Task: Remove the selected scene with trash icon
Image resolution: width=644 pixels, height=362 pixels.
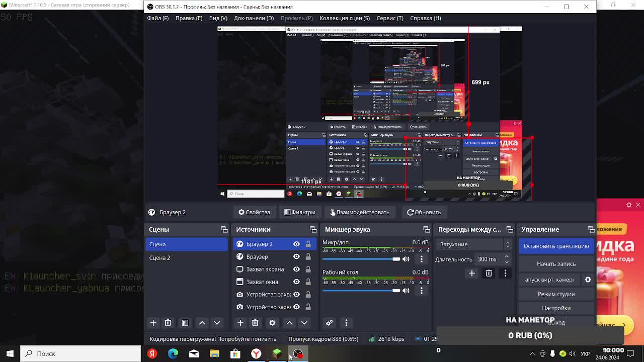Action: pyautogui.click(x=168, y=323)
